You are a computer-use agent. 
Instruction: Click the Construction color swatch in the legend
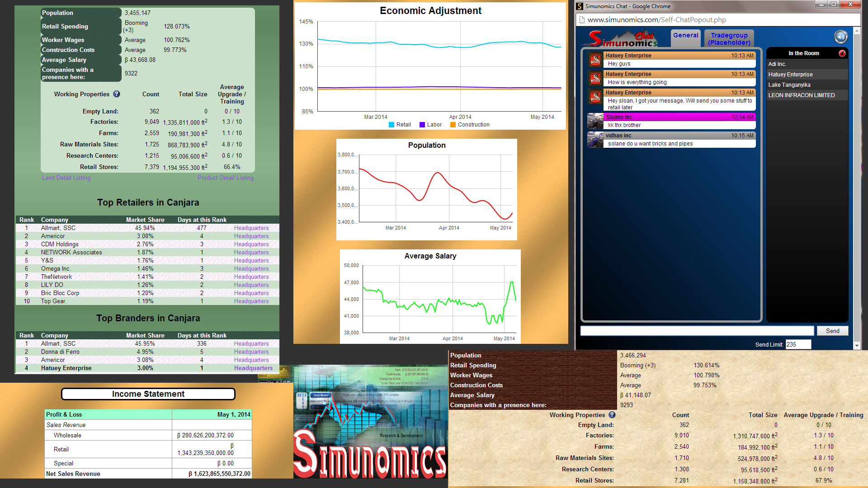tap(453, 125)
